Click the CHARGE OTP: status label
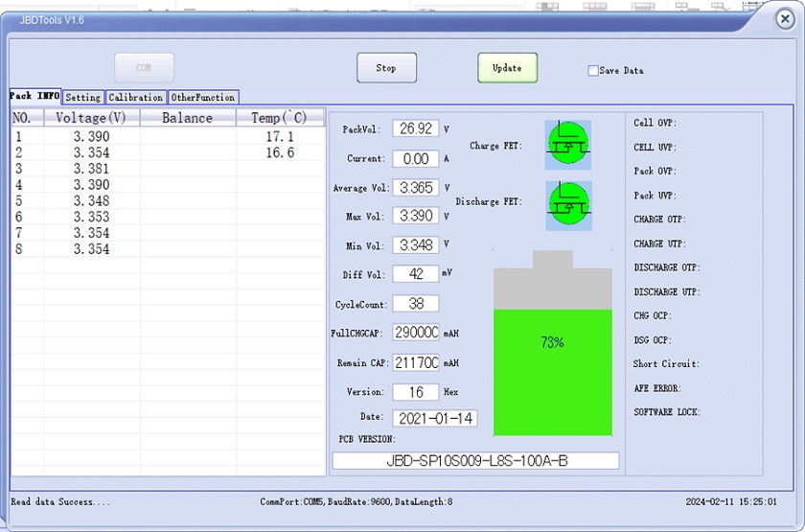Screen dimensions: 805x532 coord(659,220)
